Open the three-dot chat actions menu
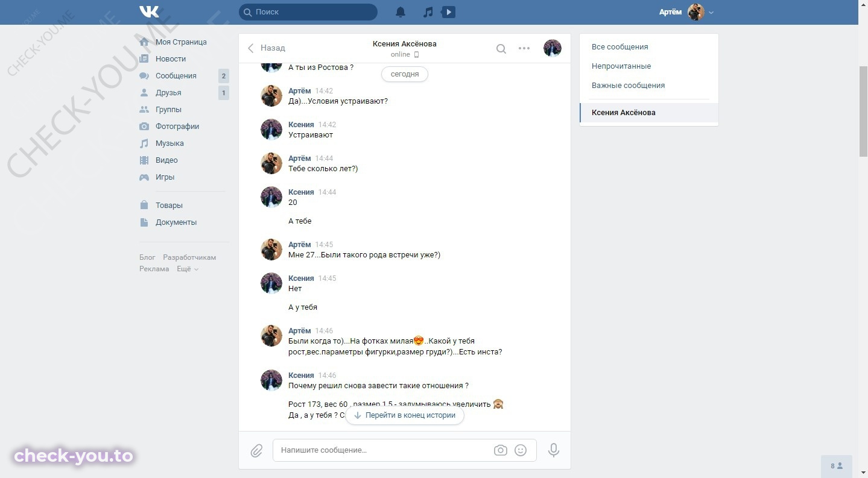The image size is (868, 478). [x=524, y=48]
